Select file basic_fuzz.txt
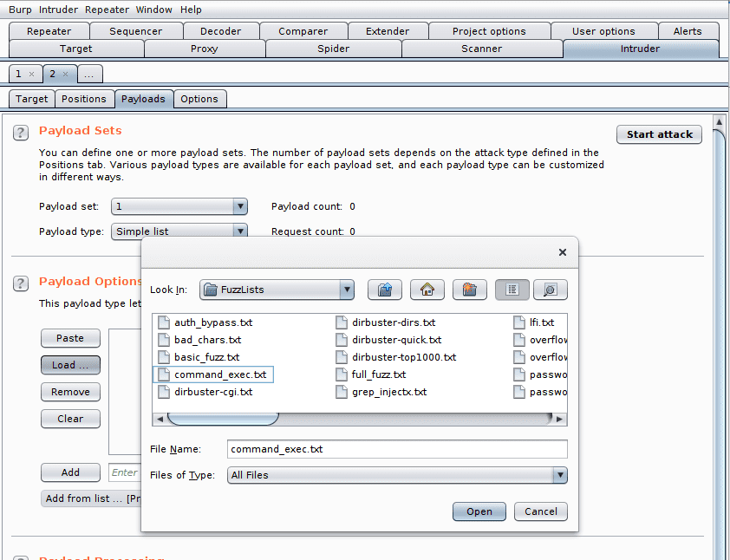Image resolution: width=730 pixels, height=560 pixels. 199,357
